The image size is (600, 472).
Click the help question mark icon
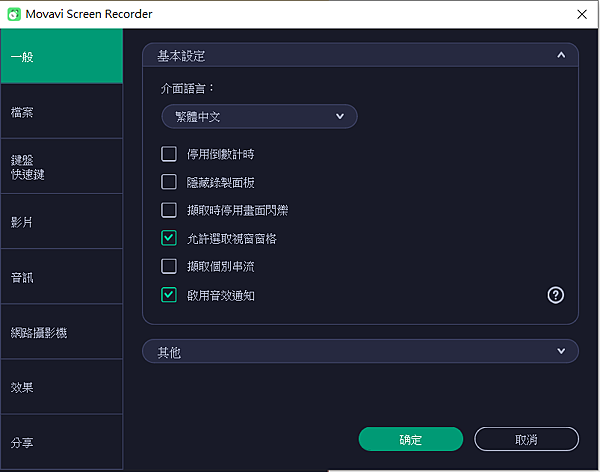tap(555, 295)
